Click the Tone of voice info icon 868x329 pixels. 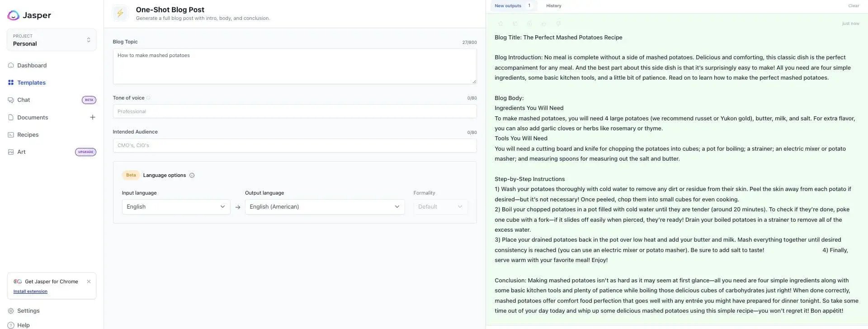click(x=148, y=98)
